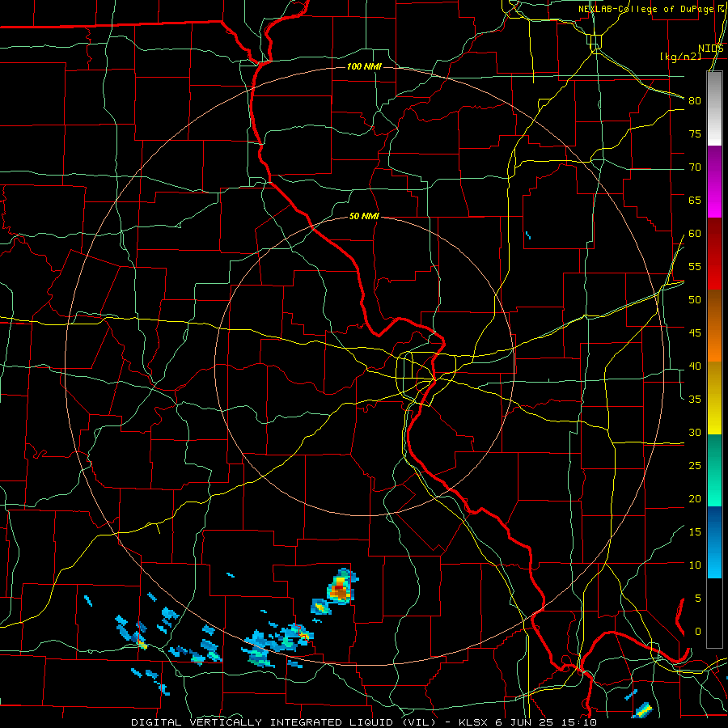Select the black bottom segment of the VIL color bar
Viewport: 728px width, 728px height.
coord(714,613)
